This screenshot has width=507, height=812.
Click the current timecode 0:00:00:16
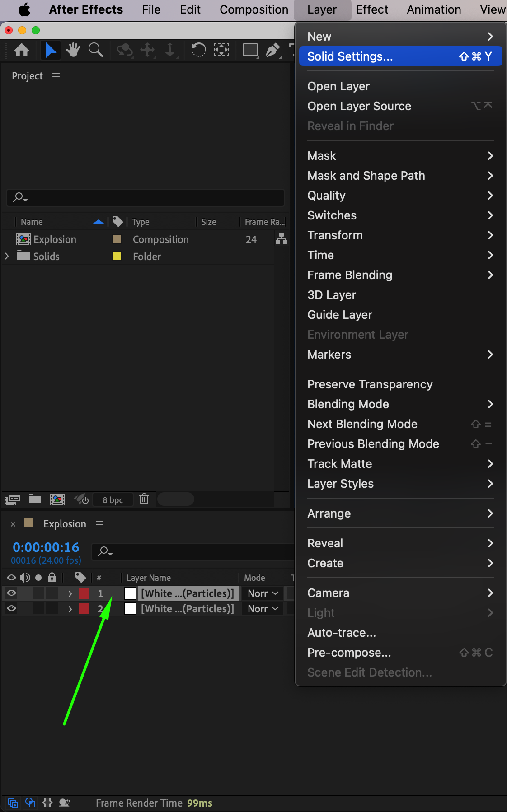tap(46, 547)
